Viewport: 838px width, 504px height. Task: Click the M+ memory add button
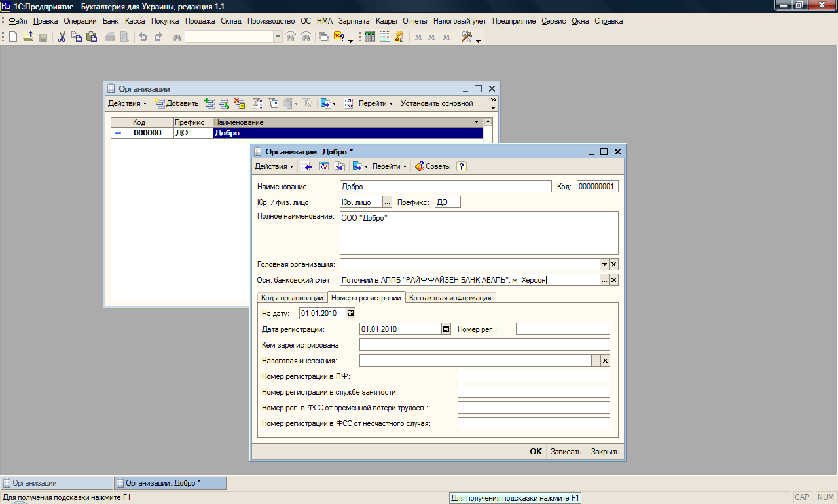(433, 37)
